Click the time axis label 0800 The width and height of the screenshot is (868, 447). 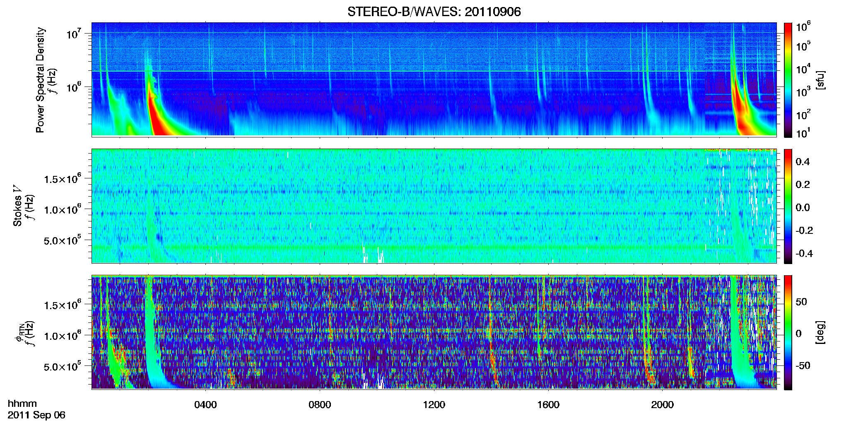(320, 404)
